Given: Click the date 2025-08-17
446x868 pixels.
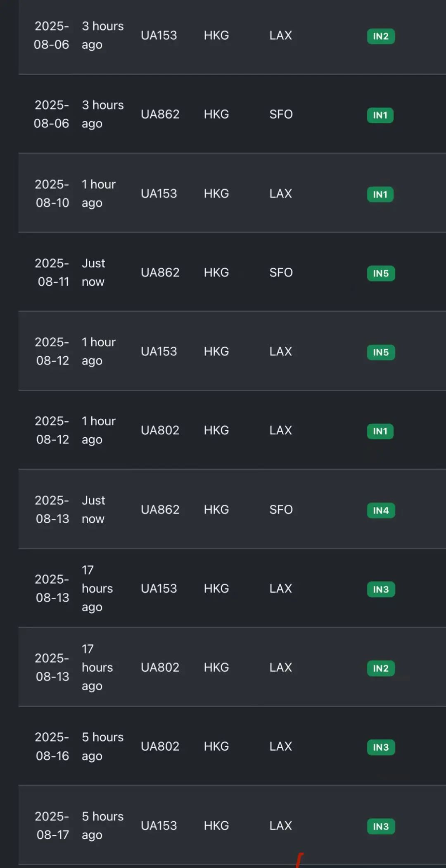Looking at the screenshot, I should click(52, 825).
